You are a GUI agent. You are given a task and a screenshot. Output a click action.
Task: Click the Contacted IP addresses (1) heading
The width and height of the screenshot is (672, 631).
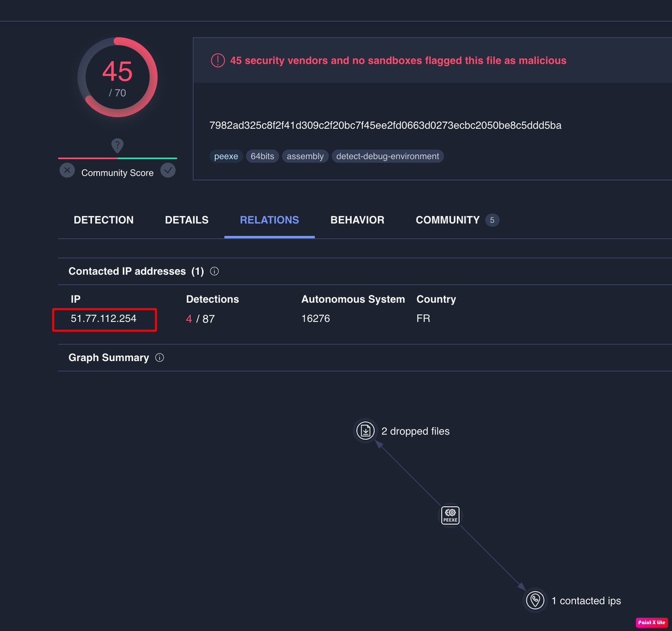pyautogui.click(x=136, y=271)
